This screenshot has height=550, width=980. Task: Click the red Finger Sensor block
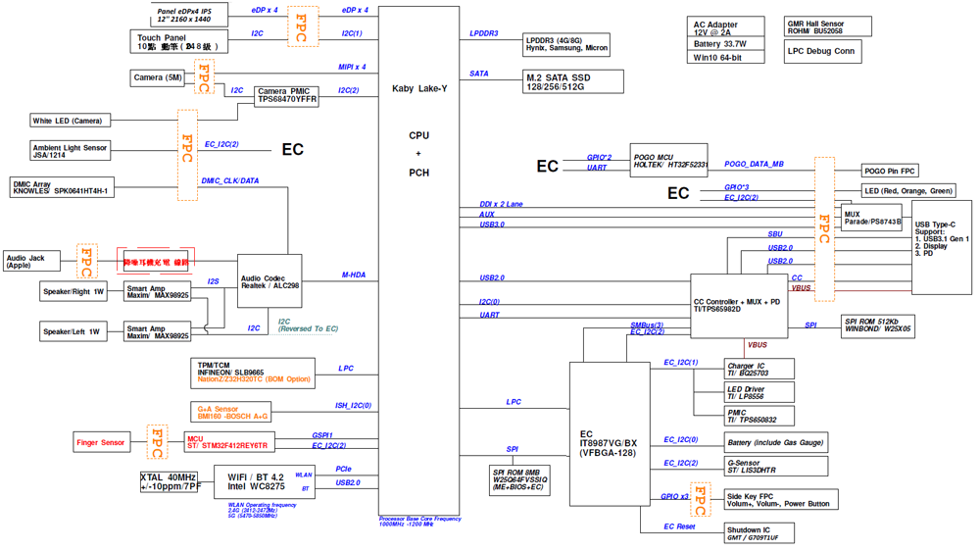[101, 442]
